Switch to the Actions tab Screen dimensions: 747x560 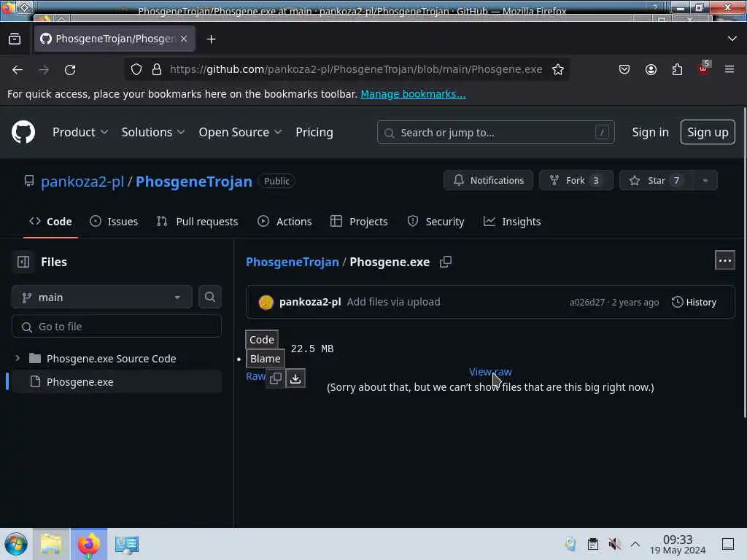point(285,222)
